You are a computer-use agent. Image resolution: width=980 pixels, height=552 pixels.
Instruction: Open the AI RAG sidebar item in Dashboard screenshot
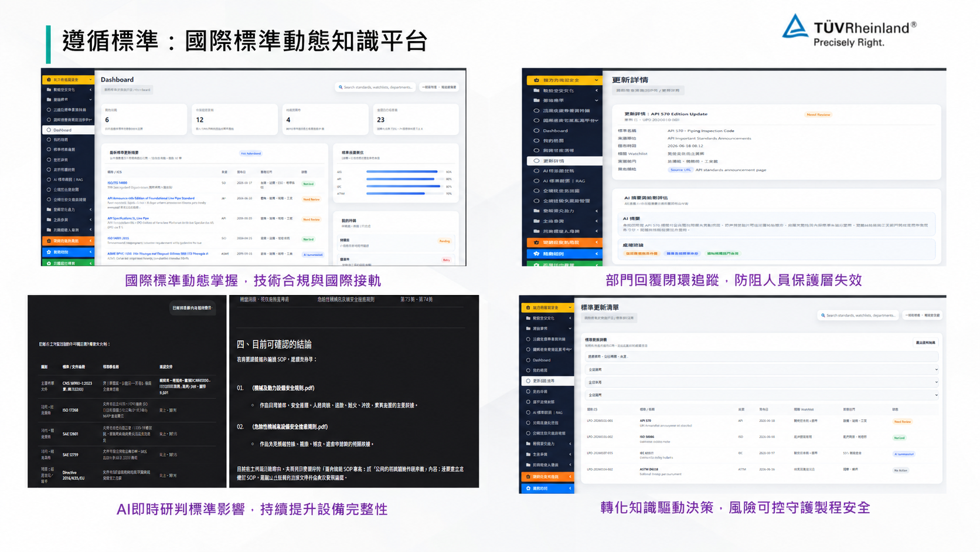(x=68, y=180)
